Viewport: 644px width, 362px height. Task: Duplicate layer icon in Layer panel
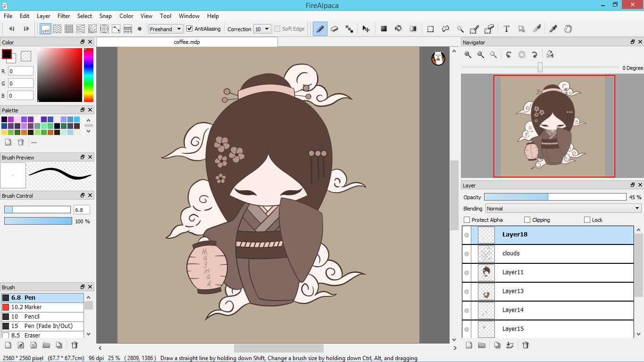click(497, 345)
